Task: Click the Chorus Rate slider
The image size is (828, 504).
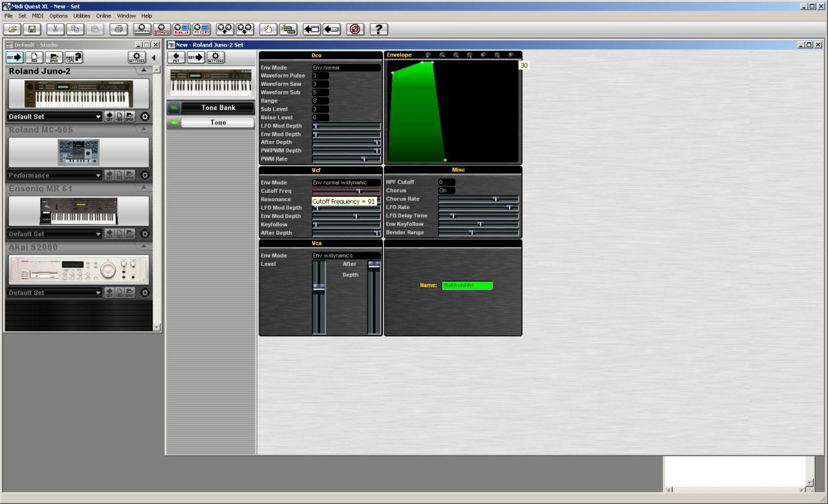Action: [479, 199]
